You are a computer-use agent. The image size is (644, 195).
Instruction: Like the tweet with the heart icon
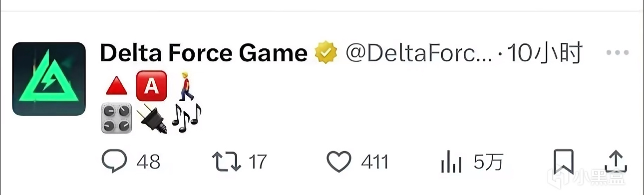(x=339, y=162)
